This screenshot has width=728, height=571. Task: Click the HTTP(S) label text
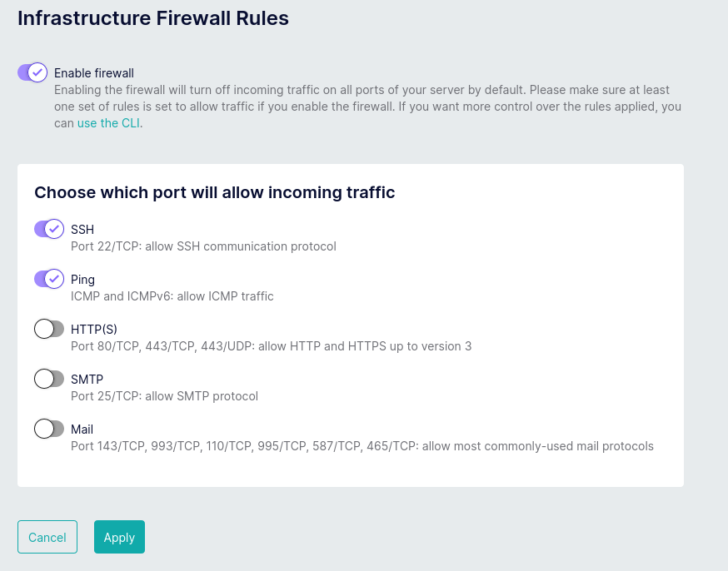[x=94, y=330]
